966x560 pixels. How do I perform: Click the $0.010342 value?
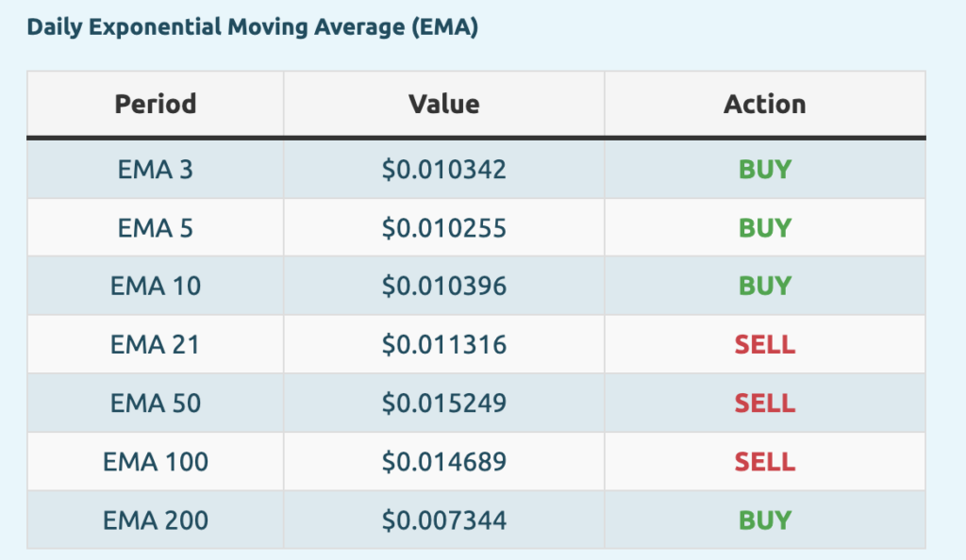click(x=444, y=170)
